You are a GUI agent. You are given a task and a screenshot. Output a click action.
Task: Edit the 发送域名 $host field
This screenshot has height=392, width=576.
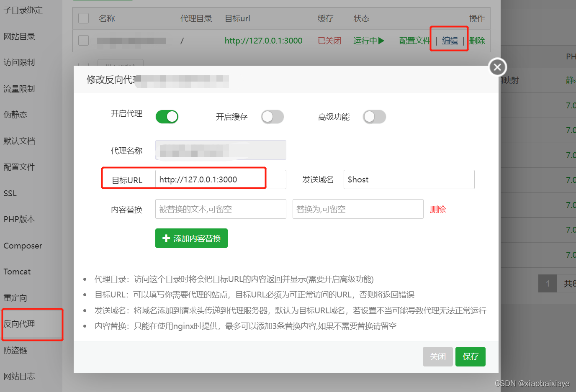click(x=409, y=179)
